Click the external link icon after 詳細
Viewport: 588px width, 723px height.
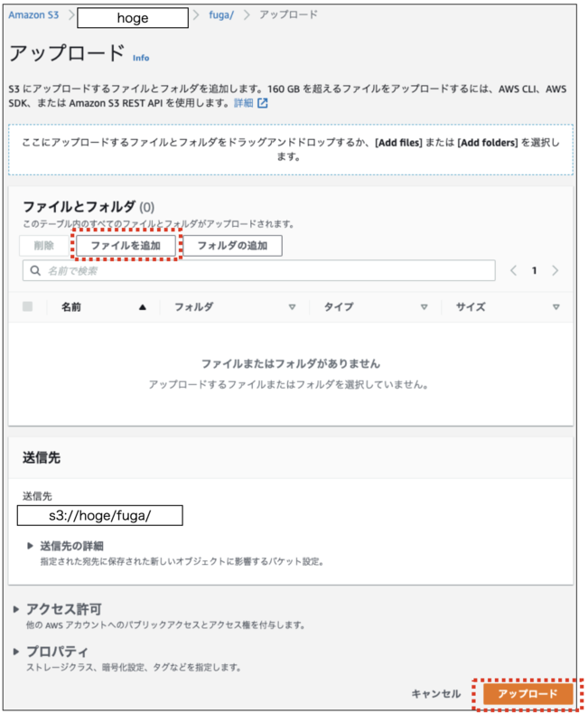coord(263,103)
